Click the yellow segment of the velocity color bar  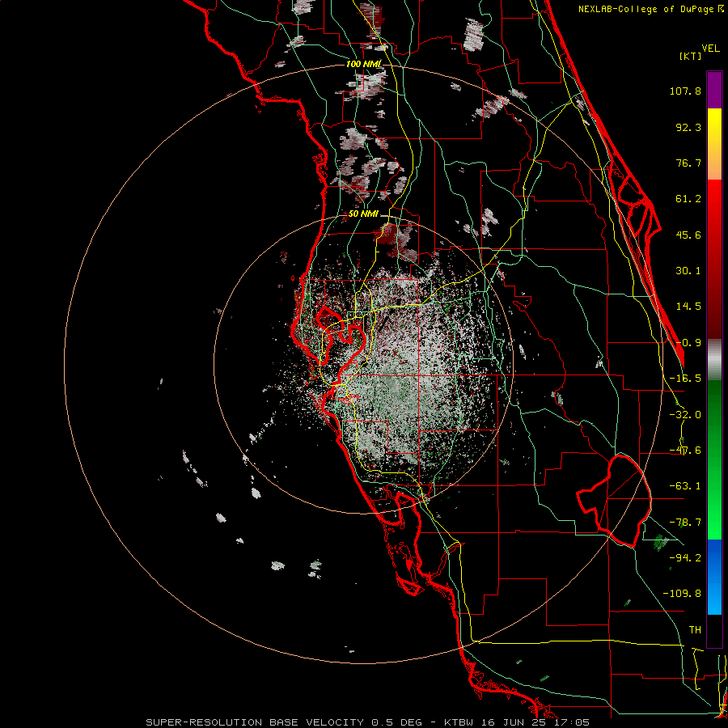714,125
